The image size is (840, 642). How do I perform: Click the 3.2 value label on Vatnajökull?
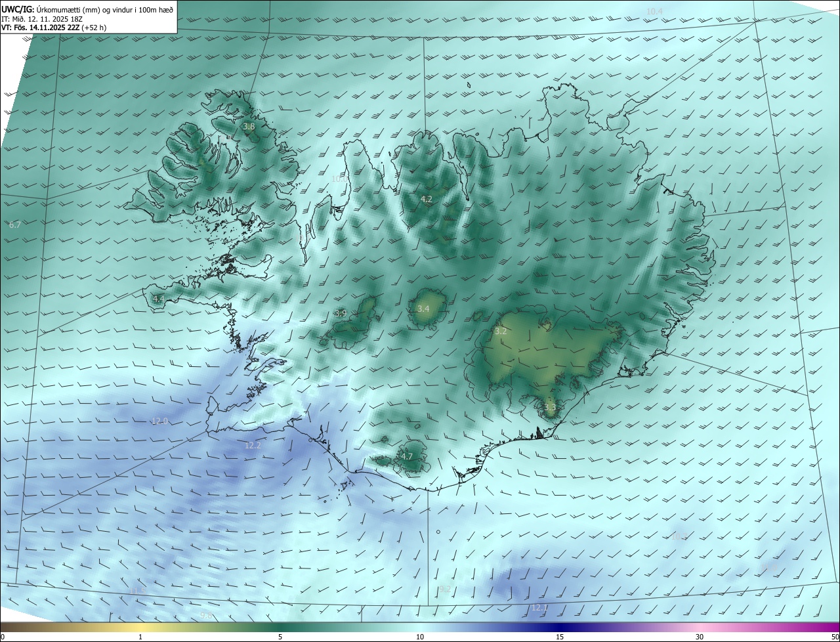pos(501,332)
